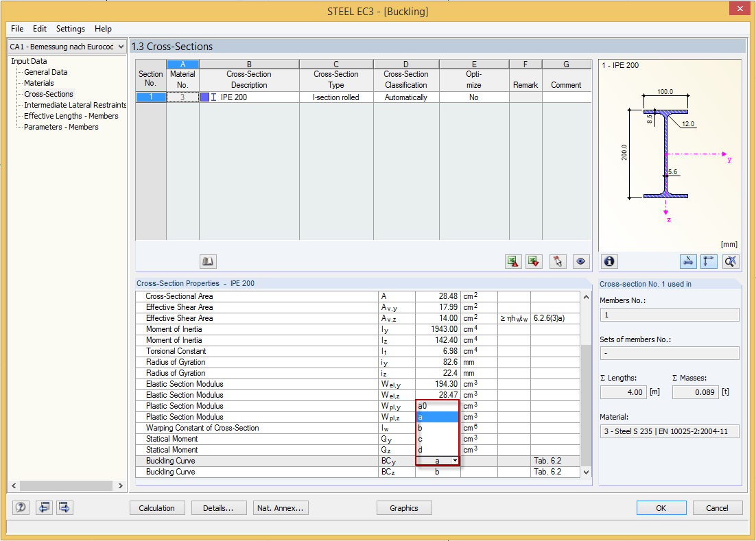Image resolution: width=756 pixels, height=541 pixels.
Task: Open the File menu
Action: point(17,29)
